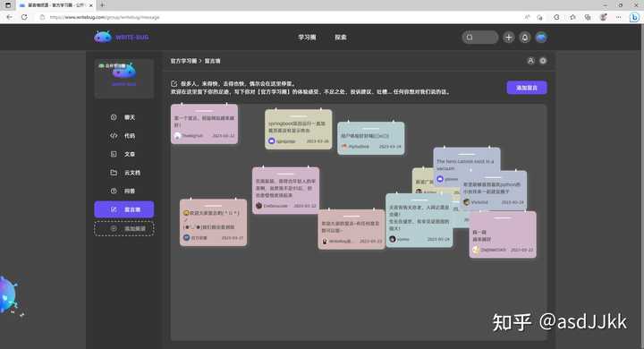Screen dimensions: 644x349
Task: Click the author avatar on the emoji message note
Action: 186,238
